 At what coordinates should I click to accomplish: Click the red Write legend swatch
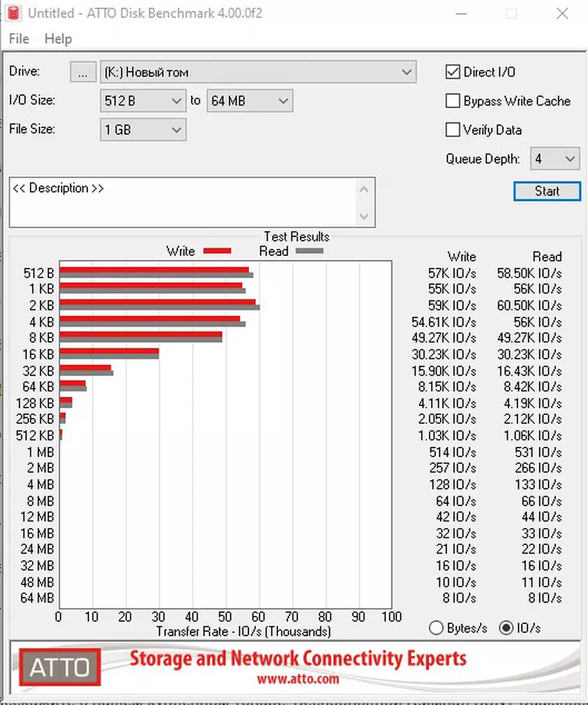click(215, 251)
